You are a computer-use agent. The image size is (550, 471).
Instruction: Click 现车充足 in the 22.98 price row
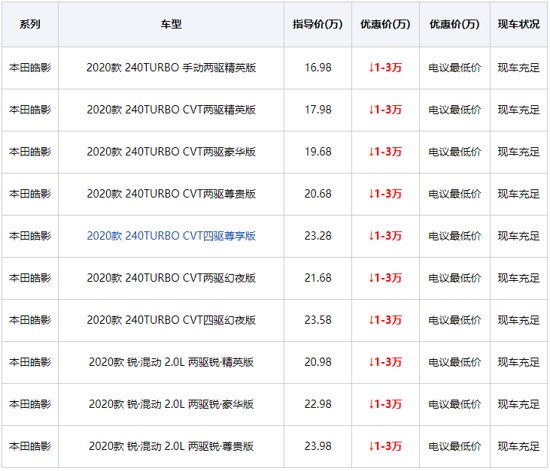pyautogui.click(x=519, y=404)
